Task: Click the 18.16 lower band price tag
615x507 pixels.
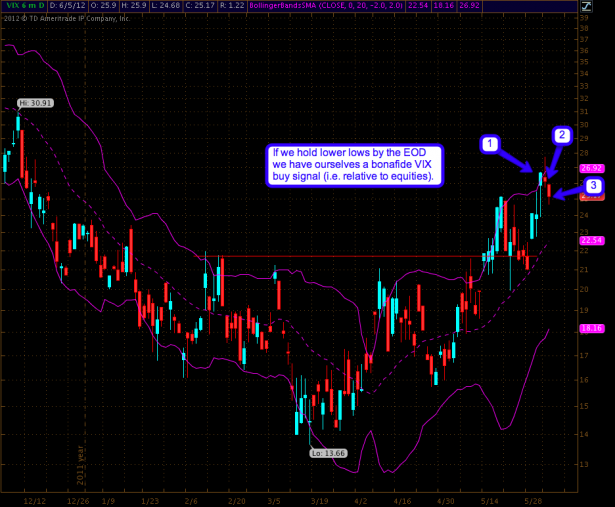Action: 591,327
